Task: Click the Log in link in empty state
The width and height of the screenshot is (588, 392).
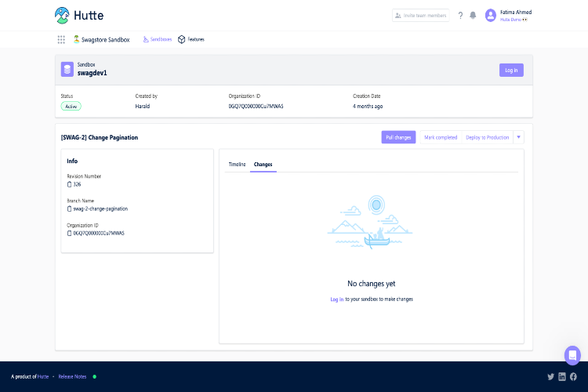Action: 337,299
